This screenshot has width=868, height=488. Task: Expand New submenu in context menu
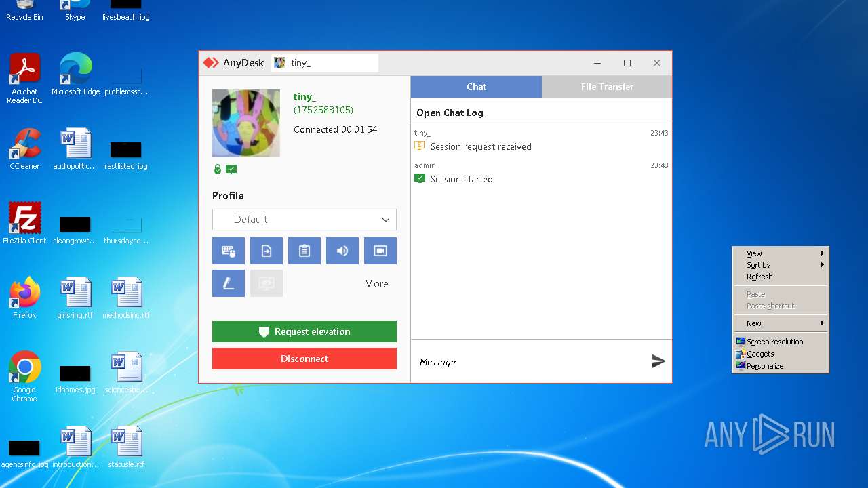click(781, 323)
